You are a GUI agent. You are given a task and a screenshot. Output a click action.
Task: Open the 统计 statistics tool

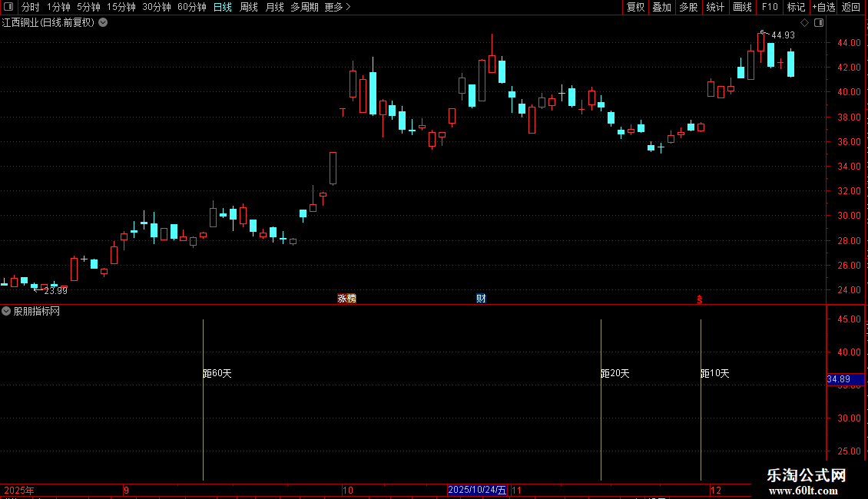[x=715, y=7]
